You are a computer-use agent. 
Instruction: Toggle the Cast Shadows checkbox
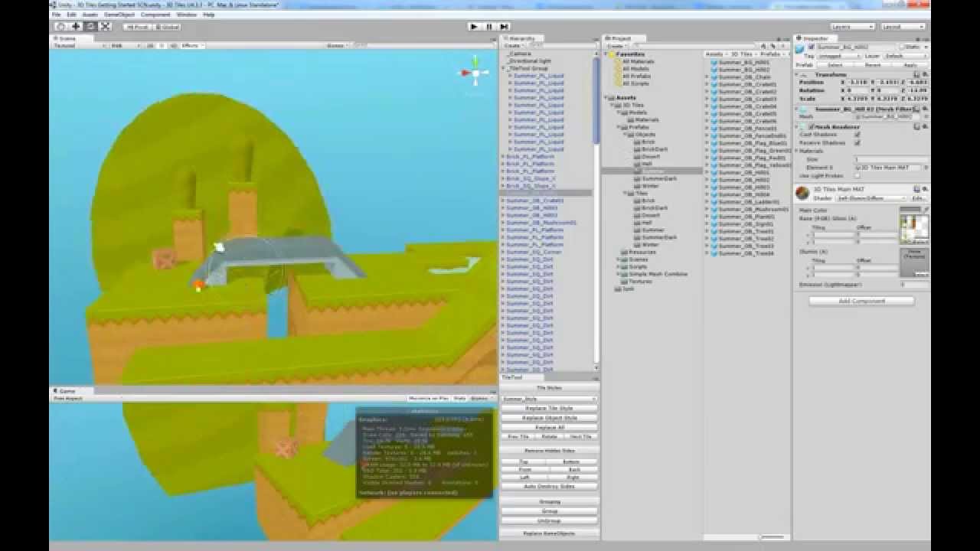[x=857, y=135]
